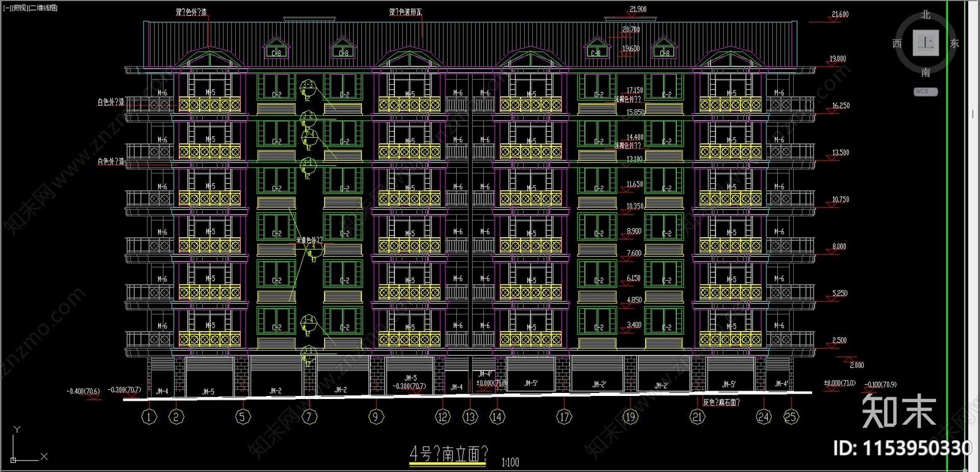This screenshot has width=980, height=472.
Task: Select the 10.750 elevation label
Action: [x=840, y=200]
